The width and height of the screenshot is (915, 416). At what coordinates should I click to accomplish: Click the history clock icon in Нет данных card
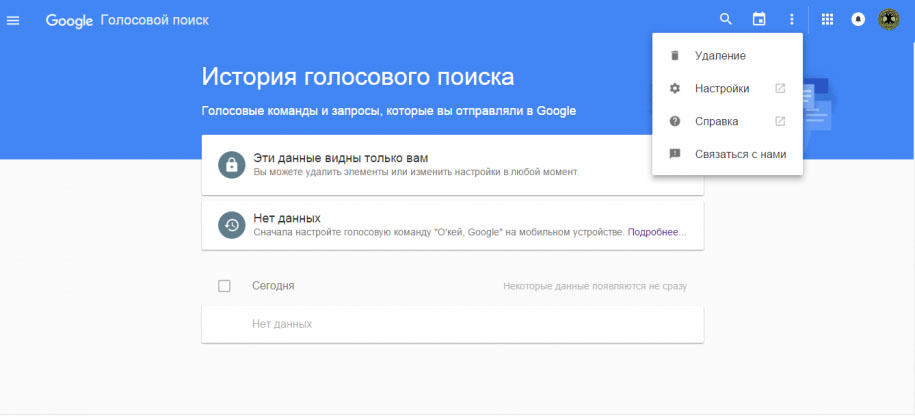pyautogui.click(x=232, y=225)
